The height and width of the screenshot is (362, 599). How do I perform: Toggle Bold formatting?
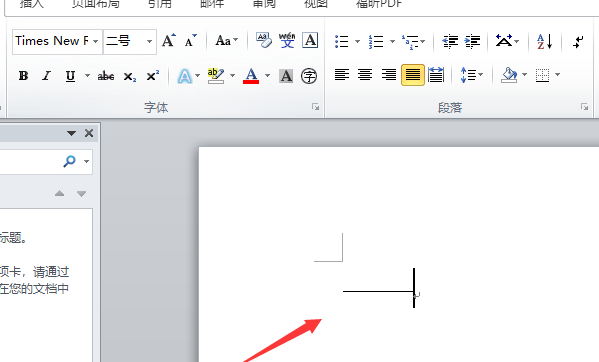tap(23, 76)
